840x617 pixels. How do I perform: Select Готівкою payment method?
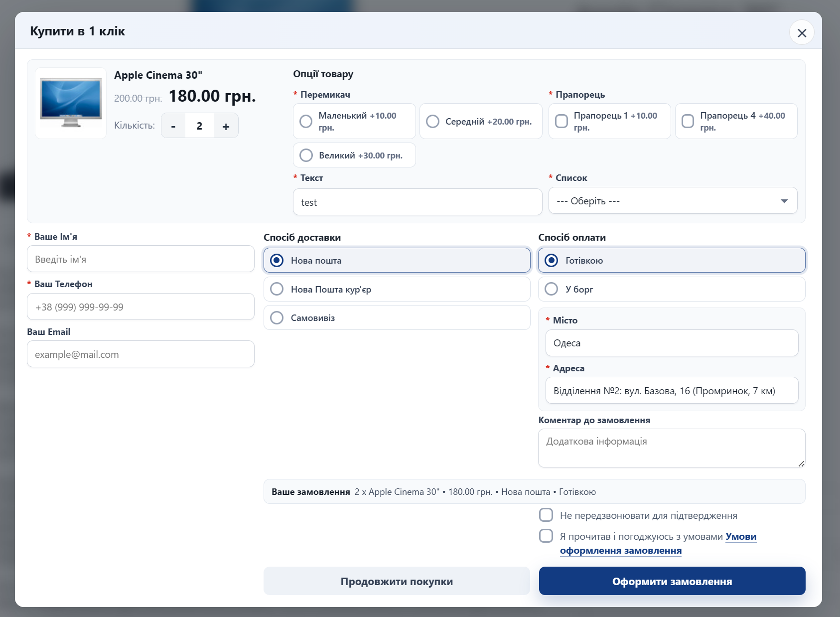(x=672, y=260)
